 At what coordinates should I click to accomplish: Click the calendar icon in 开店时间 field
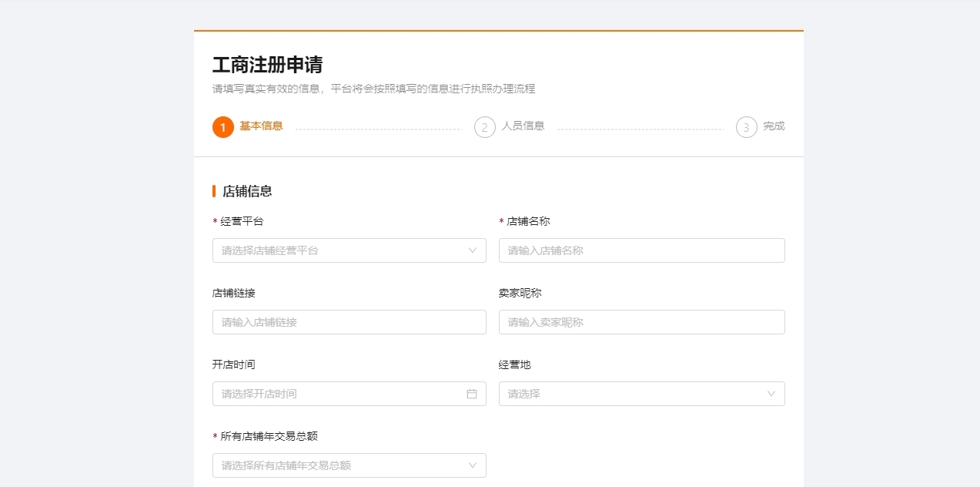click(472, 394)
